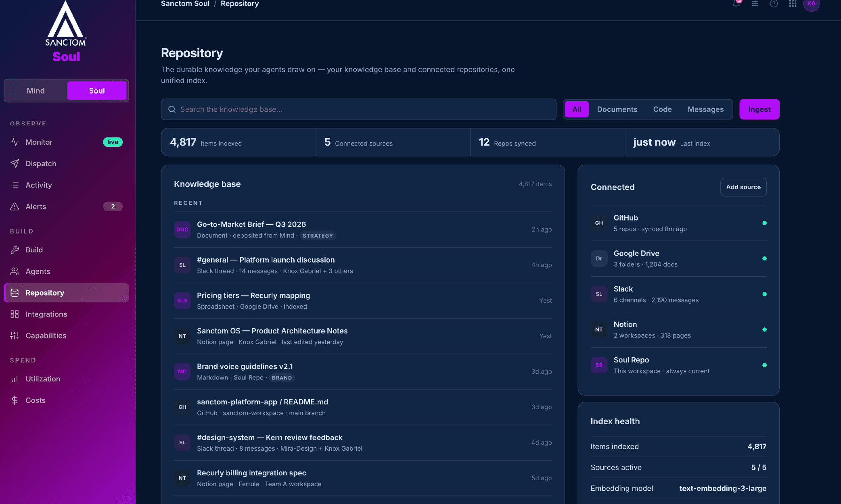Open Capabilities page
841x504 pixels.
(x=67, y=335)
